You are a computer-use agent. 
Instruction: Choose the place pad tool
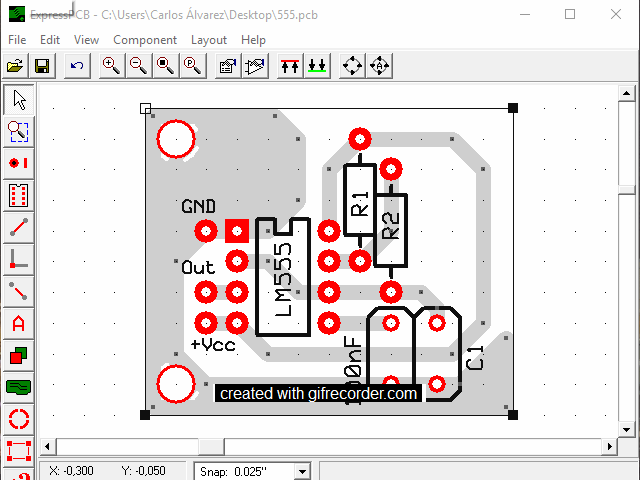[x=19, y=163]
